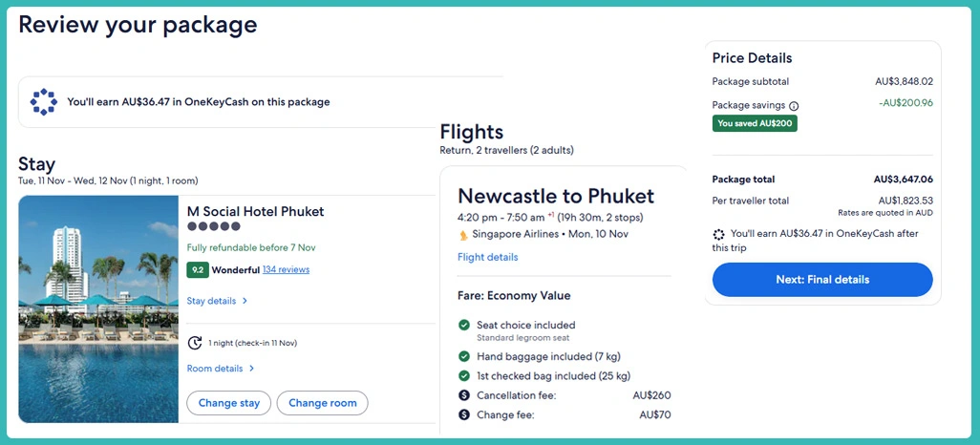Viewport: 980px width, 445px height.
Task: Expand the Stay details chevron link
Action: (217, 301)
